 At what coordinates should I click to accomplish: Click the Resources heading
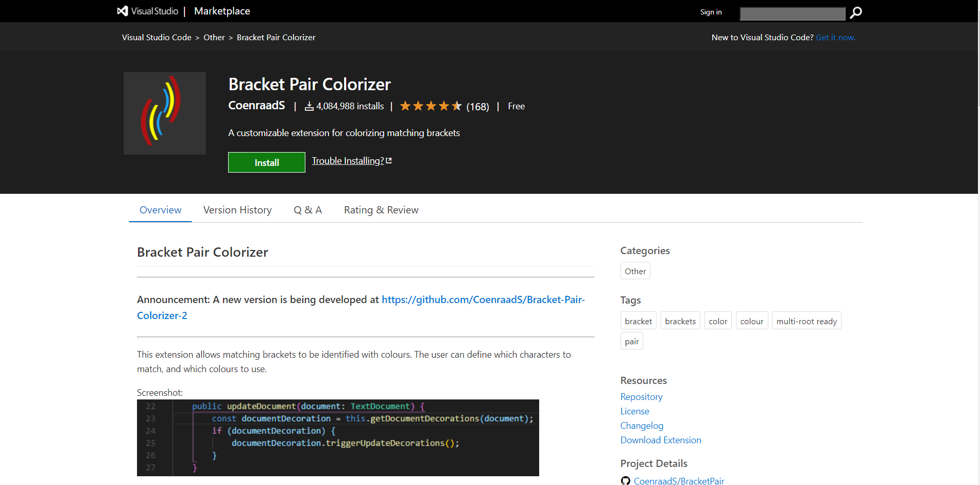(643, 380)
